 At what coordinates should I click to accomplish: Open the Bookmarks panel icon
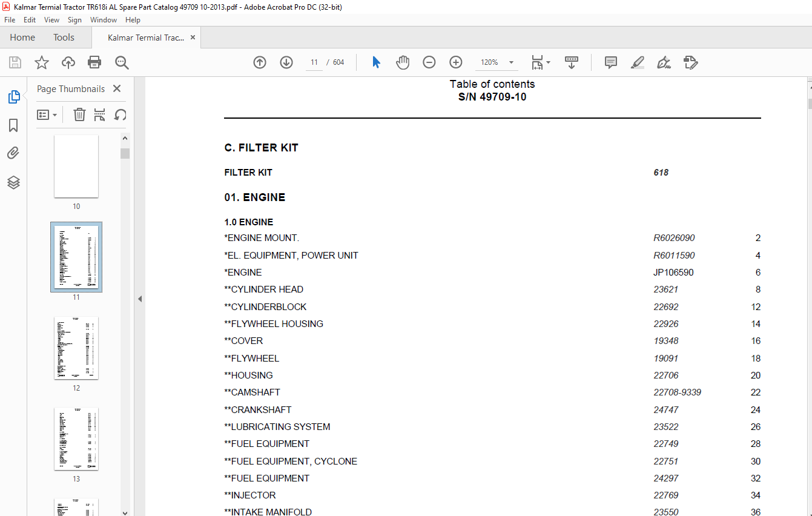coord(13,125)
